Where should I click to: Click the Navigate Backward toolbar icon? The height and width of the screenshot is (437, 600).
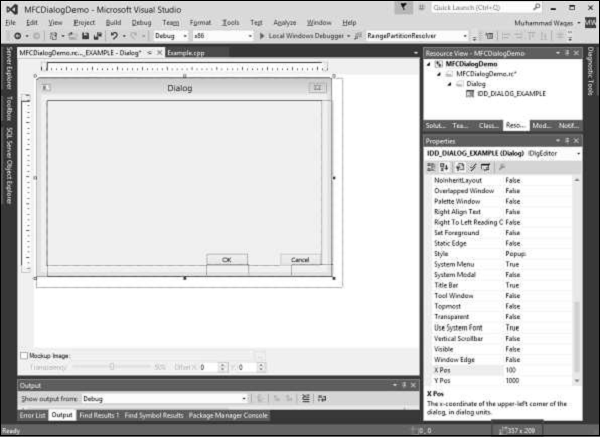tap(18, 36)
